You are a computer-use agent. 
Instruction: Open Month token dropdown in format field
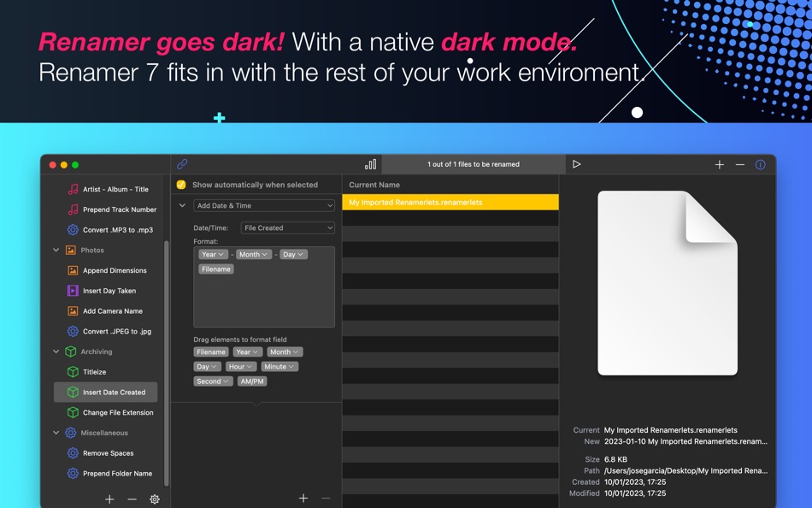tap(254, 255)
